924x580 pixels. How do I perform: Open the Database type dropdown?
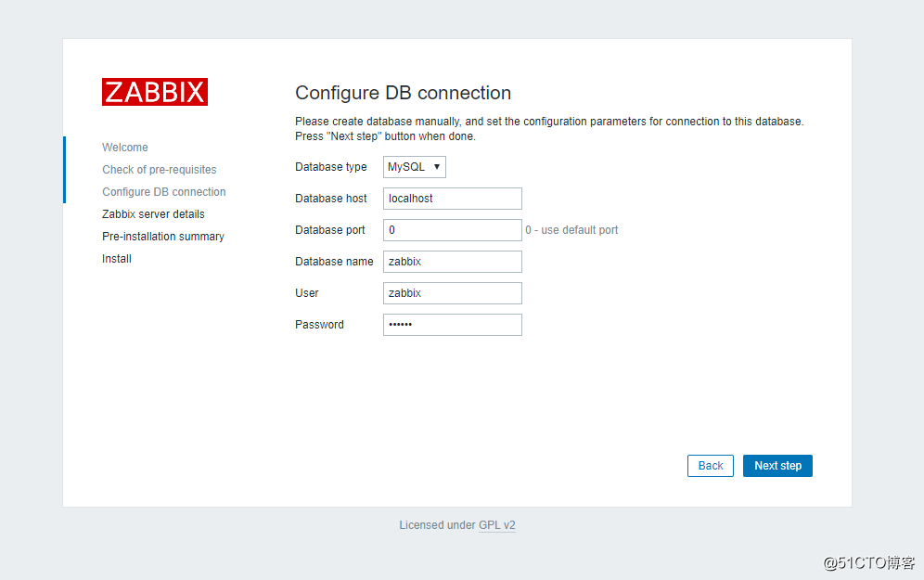tap(414, 166)
